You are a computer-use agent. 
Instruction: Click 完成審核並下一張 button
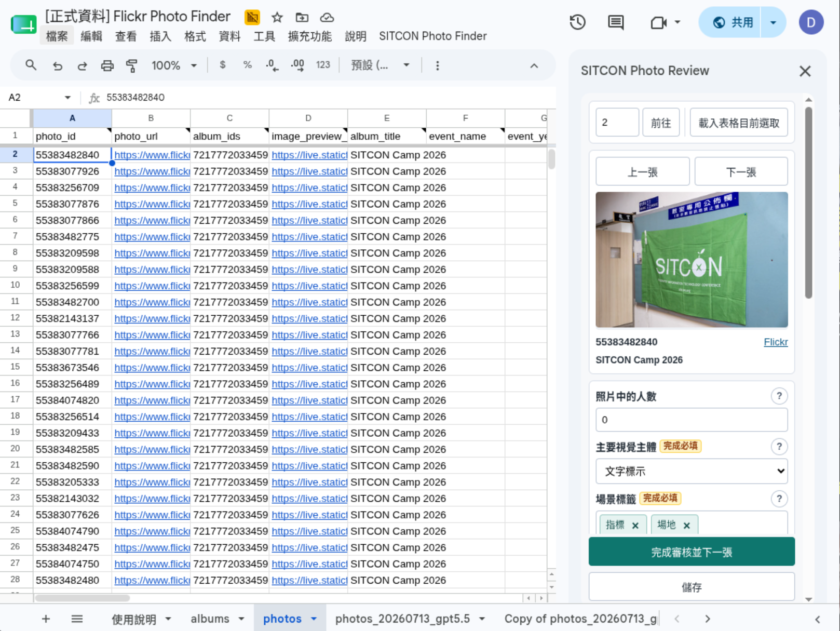click(692, 552)
